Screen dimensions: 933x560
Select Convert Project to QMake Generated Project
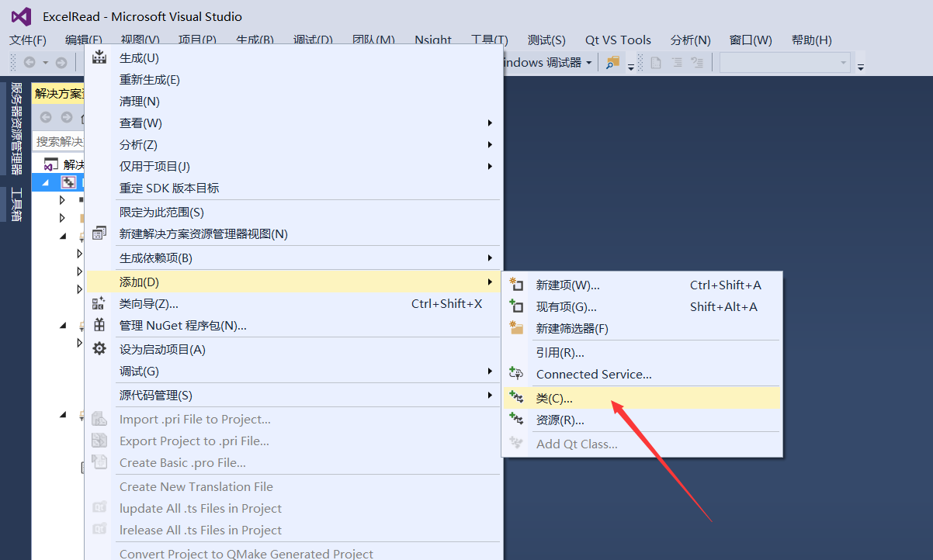295,554
